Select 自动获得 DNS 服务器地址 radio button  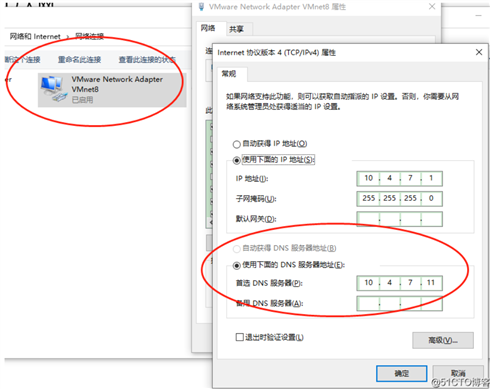237,249
